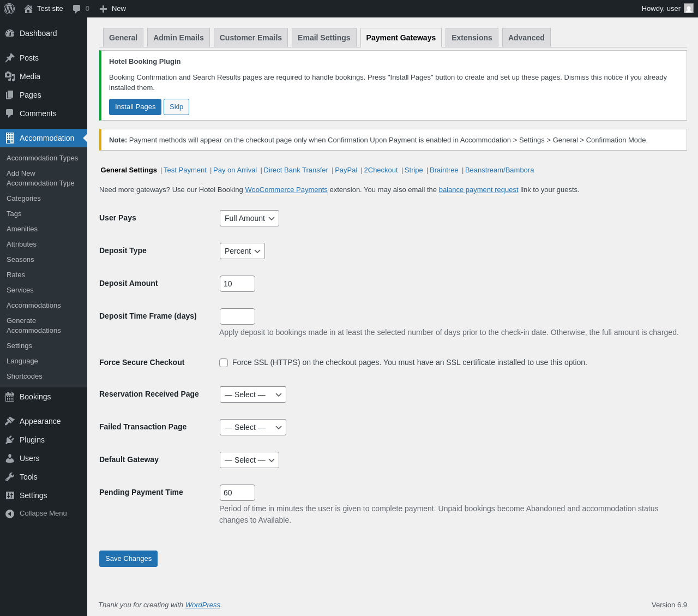This screenshot has width=698, height=616.
Task: Switch to the Extensions tab
Action: coord(472,38)
